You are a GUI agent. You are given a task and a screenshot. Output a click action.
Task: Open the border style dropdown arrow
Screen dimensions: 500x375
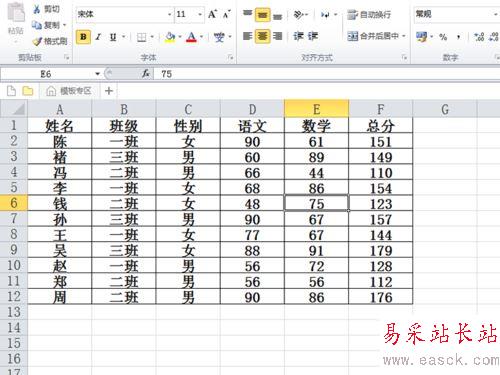[152, 37]
